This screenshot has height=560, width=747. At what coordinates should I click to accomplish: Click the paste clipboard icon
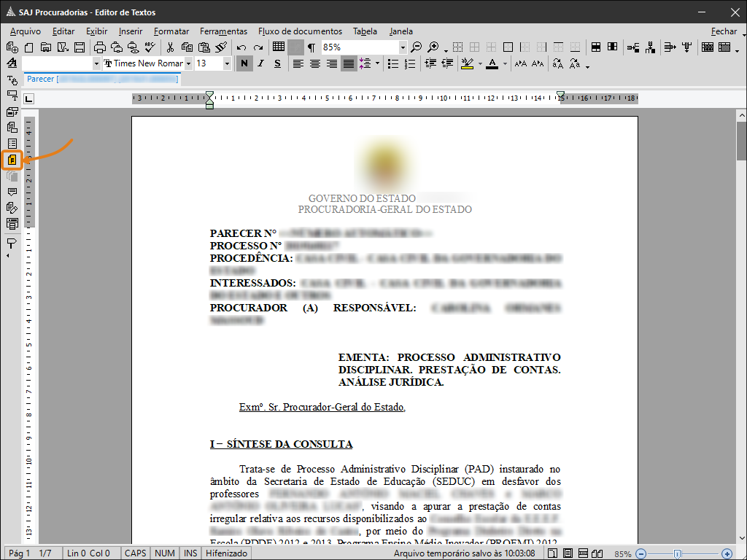click(204, 47)
